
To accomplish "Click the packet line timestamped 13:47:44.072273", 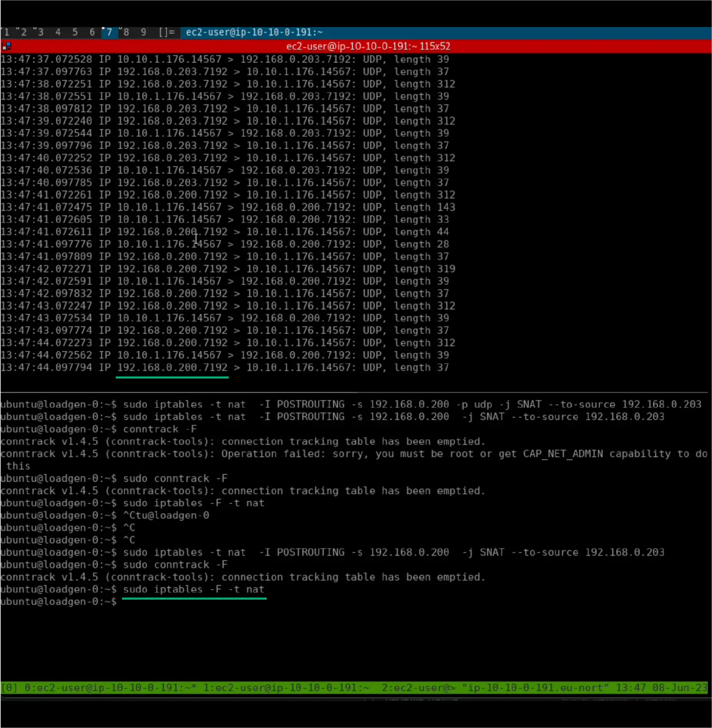I will point(228,343).
